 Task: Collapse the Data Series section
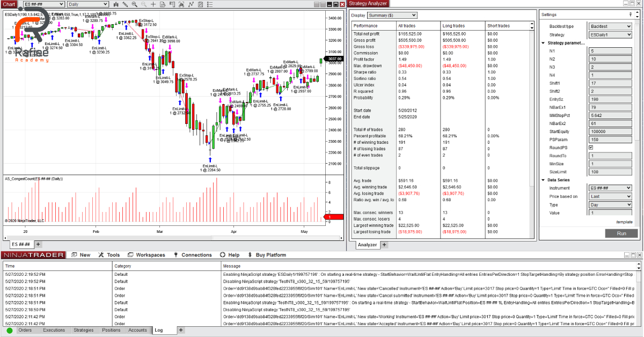[543, 180]
